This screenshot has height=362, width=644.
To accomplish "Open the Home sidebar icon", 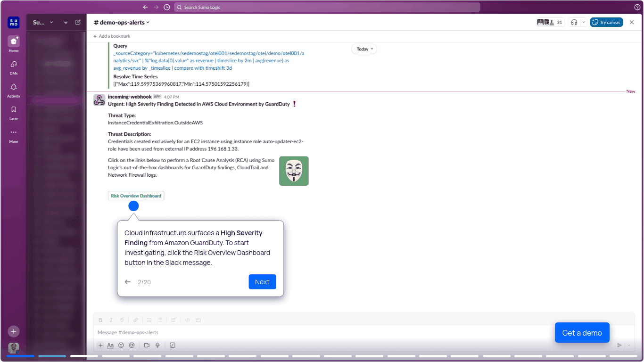I will (14, 41).
